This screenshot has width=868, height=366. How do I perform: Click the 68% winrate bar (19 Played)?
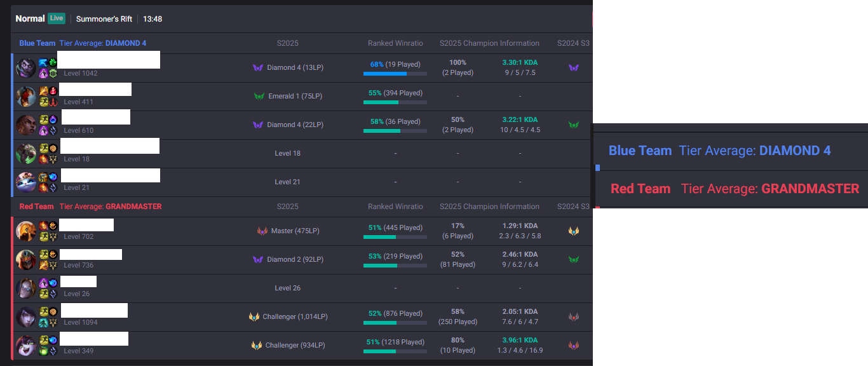(x=395, y=74)
